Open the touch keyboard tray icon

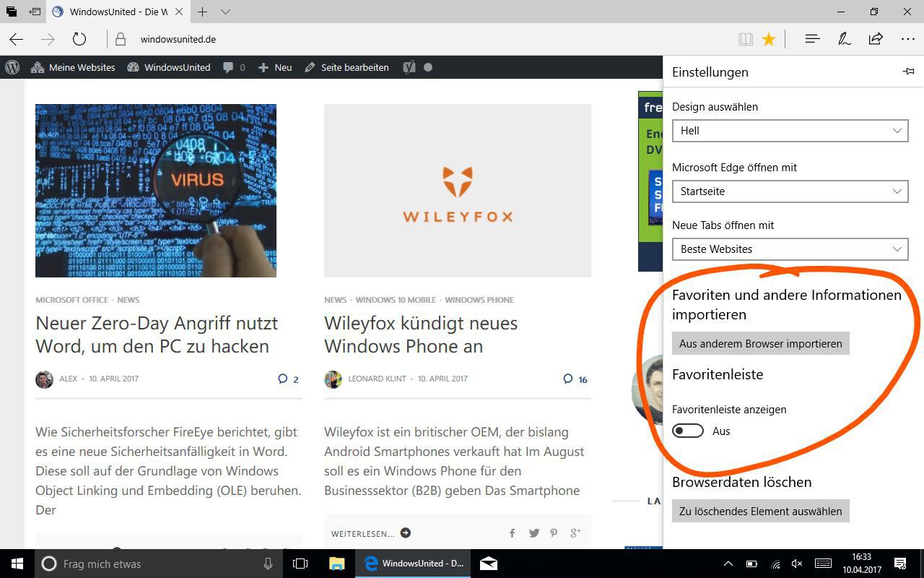click(823, 564)
